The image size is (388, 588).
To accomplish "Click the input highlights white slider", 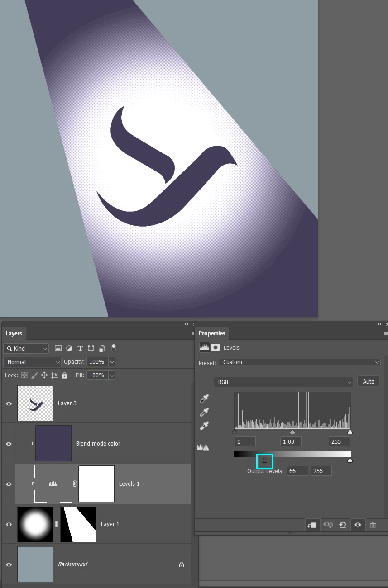I will pos(350,432).
